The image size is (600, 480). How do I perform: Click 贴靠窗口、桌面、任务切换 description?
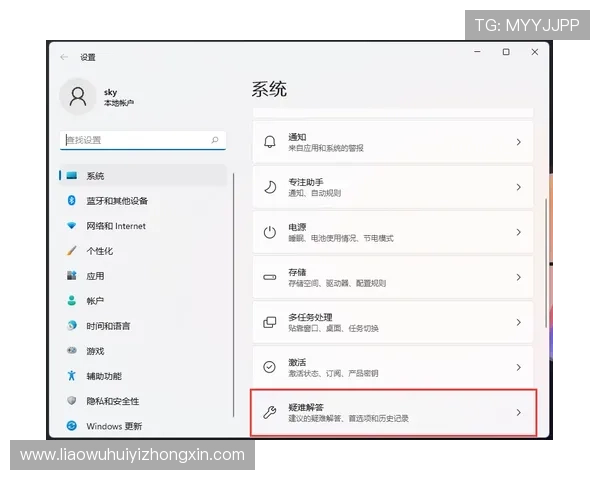333,328
